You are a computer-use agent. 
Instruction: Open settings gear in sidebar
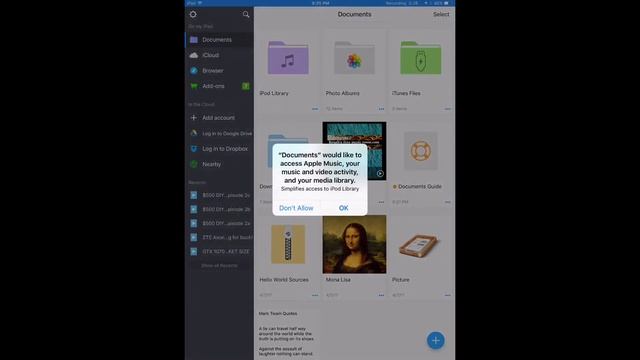(193, 14)
